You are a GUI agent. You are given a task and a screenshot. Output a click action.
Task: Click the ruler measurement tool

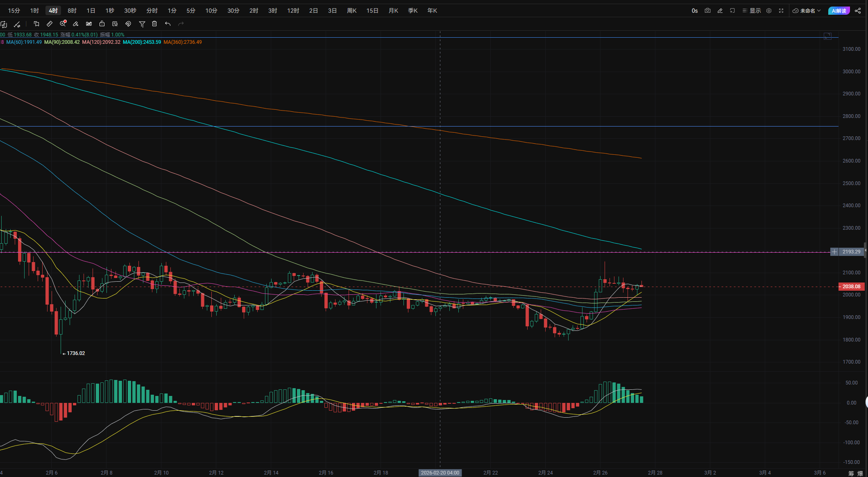point(50,24)
